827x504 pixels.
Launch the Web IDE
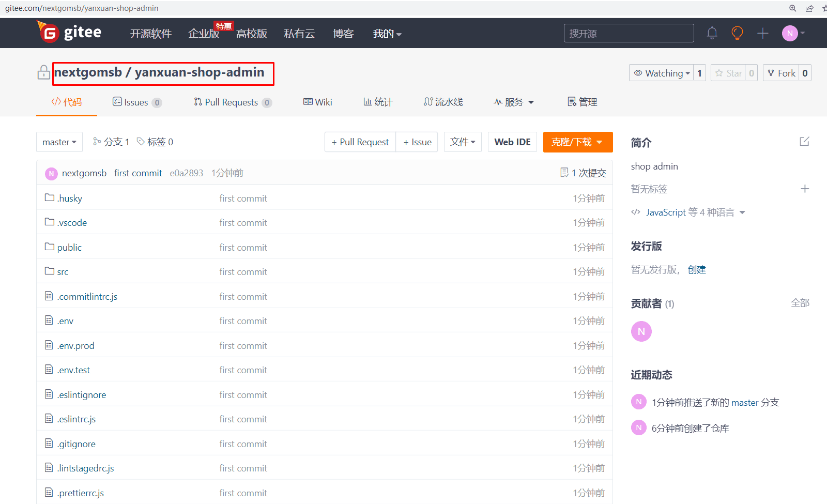513,142
